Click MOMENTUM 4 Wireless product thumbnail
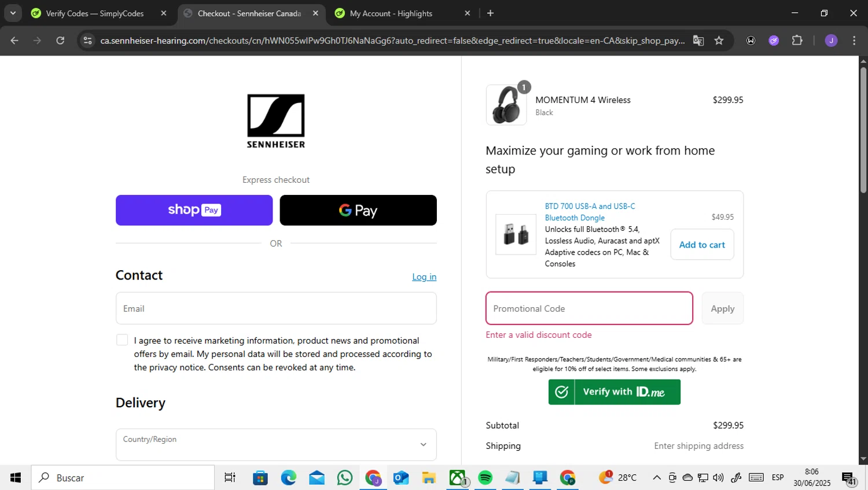 point(506,105)
